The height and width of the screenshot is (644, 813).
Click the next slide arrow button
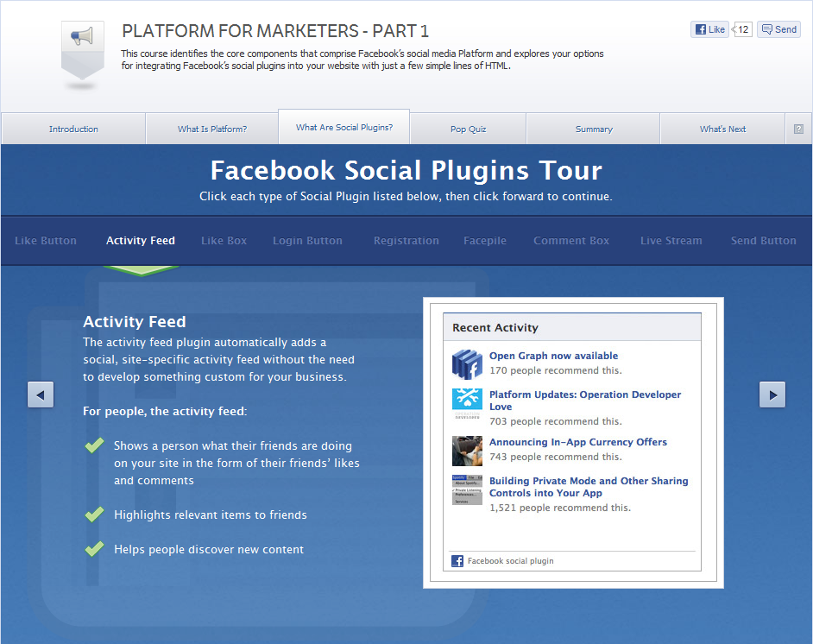772,395
